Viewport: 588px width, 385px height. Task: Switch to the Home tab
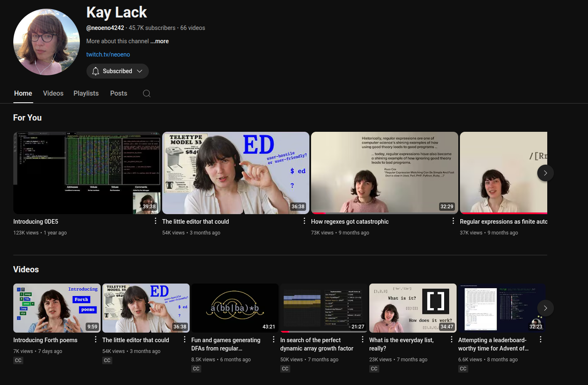point(23,94)
